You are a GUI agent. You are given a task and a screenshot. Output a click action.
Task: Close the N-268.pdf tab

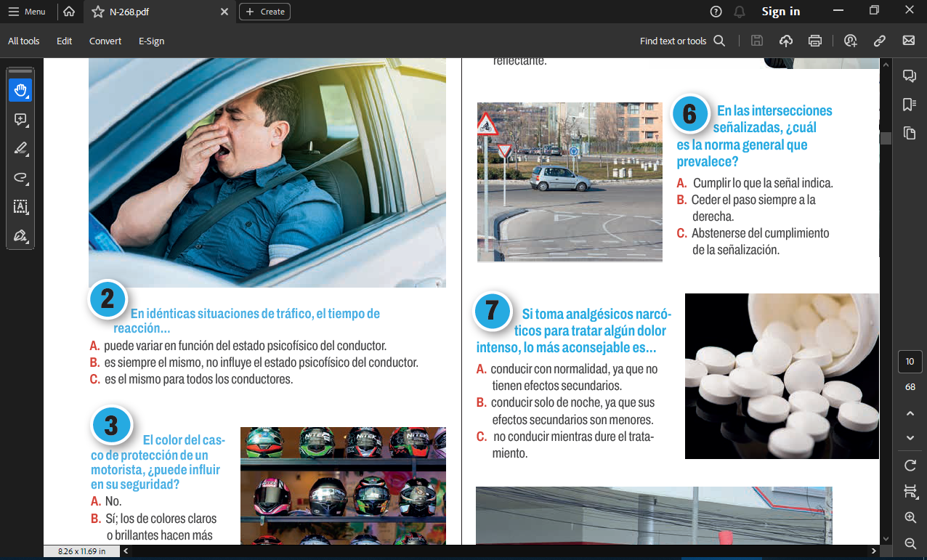coord(224,12)
